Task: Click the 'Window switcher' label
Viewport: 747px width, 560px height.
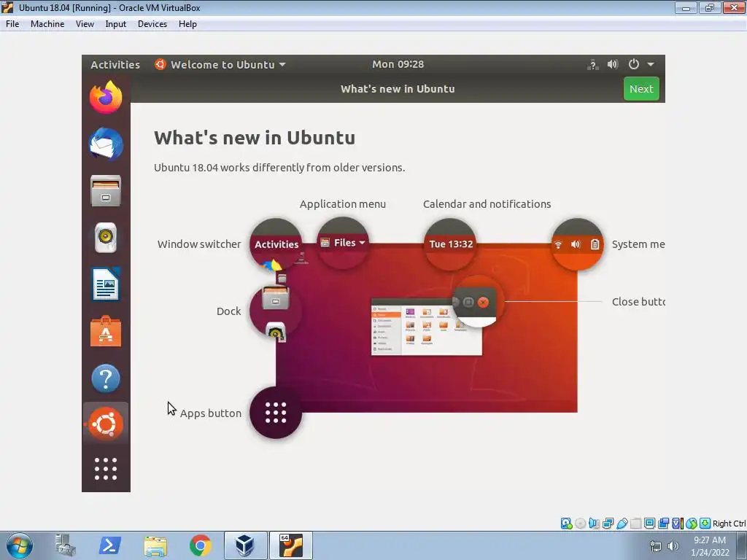Action: 199,244
